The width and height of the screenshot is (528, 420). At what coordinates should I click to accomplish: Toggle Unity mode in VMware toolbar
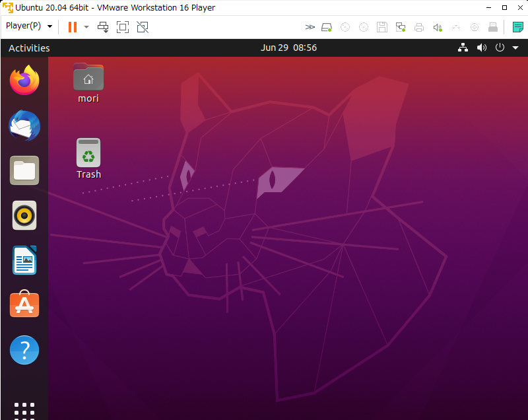click(x=143, y=27)
